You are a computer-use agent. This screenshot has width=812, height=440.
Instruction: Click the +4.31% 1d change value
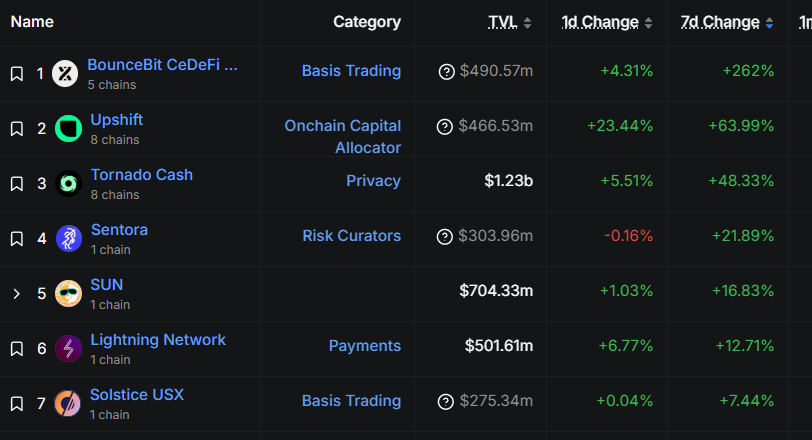click(627, 71)
